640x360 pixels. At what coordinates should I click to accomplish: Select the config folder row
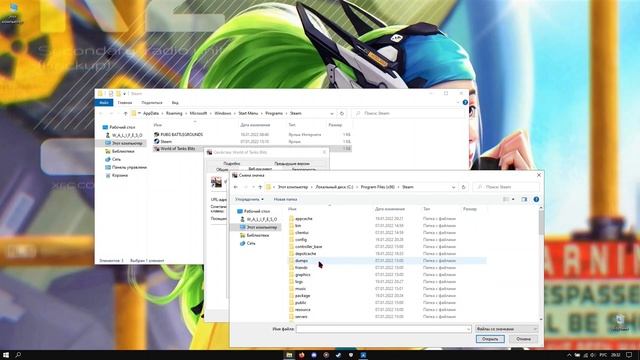pos(387,240)
